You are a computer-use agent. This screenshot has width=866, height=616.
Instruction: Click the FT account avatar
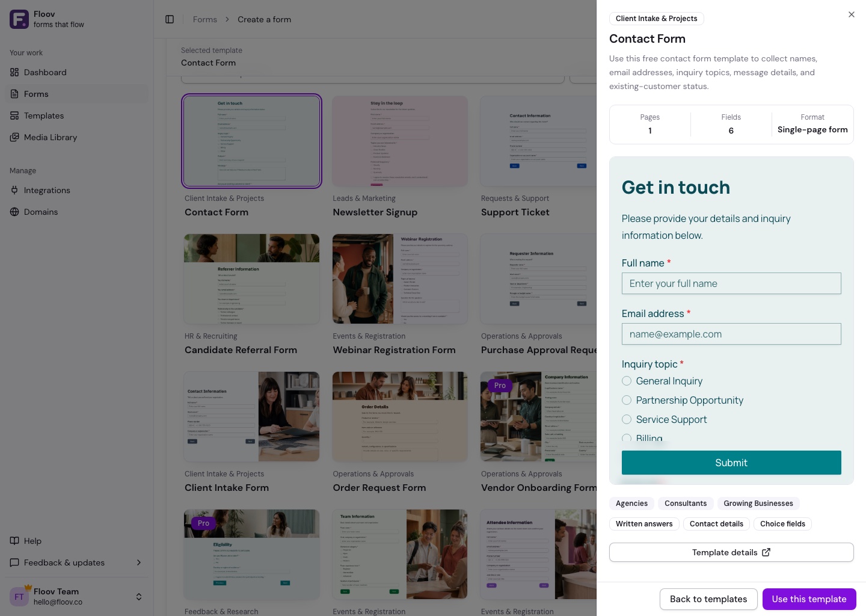coord(19,597)
